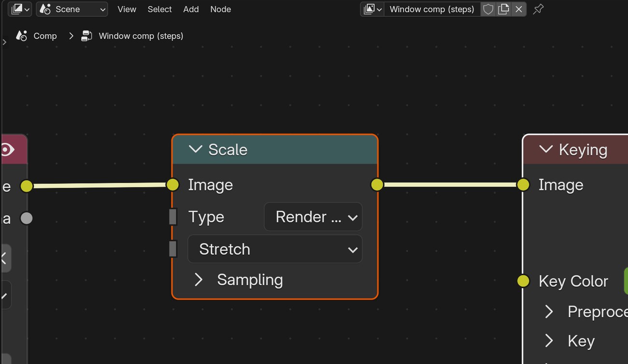This screenshot has width=628, height=364.
Task: Duplicate node tree with new-copy icon
Action: click(503, 9)
